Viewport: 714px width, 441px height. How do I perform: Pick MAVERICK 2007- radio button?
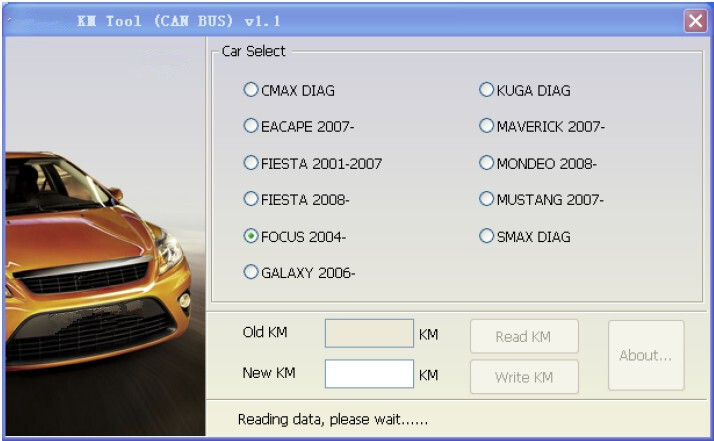(x=487, y=126)
